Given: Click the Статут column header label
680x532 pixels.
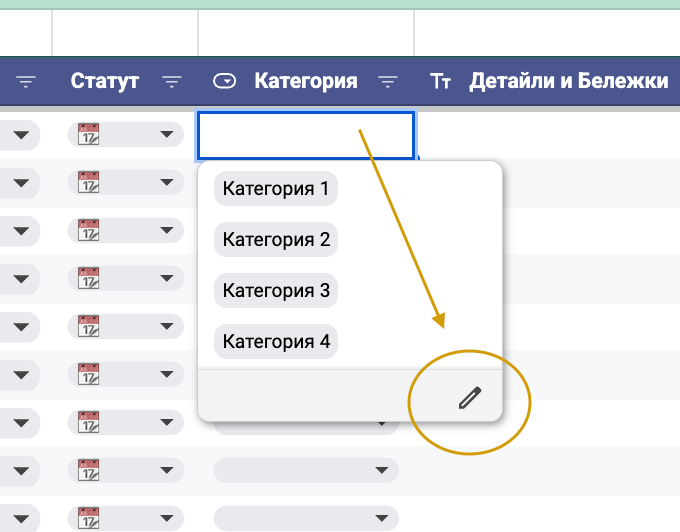Looking at the screenshot, I should click(104, 82).
